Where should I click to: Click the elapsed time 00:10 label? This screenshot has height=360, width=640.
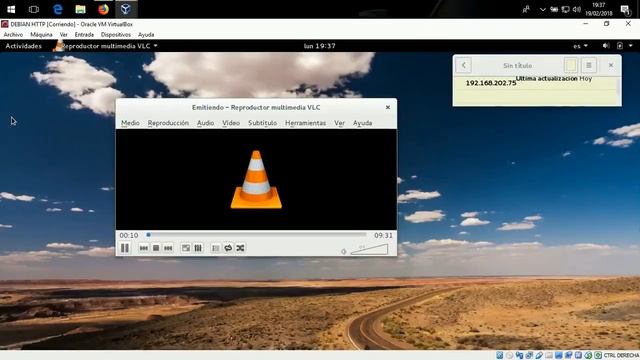pyautogui.click(x=129, y=236)
